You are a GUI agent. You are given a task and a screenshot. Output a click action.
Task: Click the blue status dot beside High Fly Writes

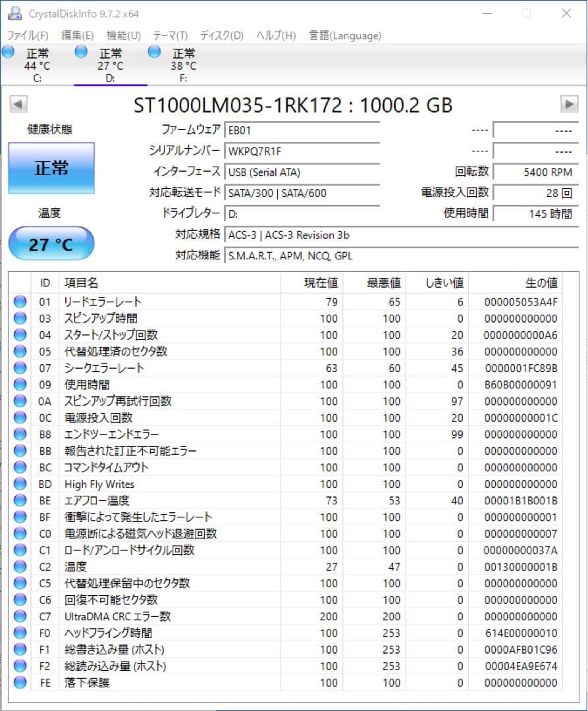pyautogui.click(x=20, y=484)
